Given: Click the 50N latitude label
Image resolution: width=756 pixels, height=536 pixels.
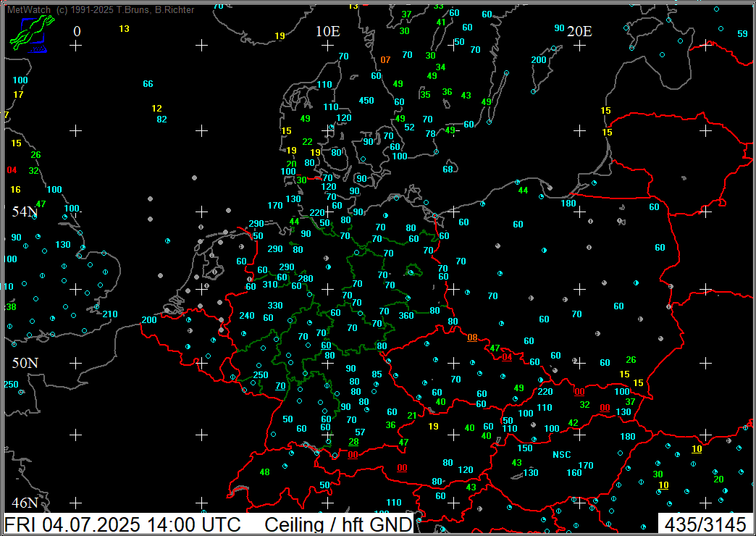Looking at the screenshot, I should [25, 363].
